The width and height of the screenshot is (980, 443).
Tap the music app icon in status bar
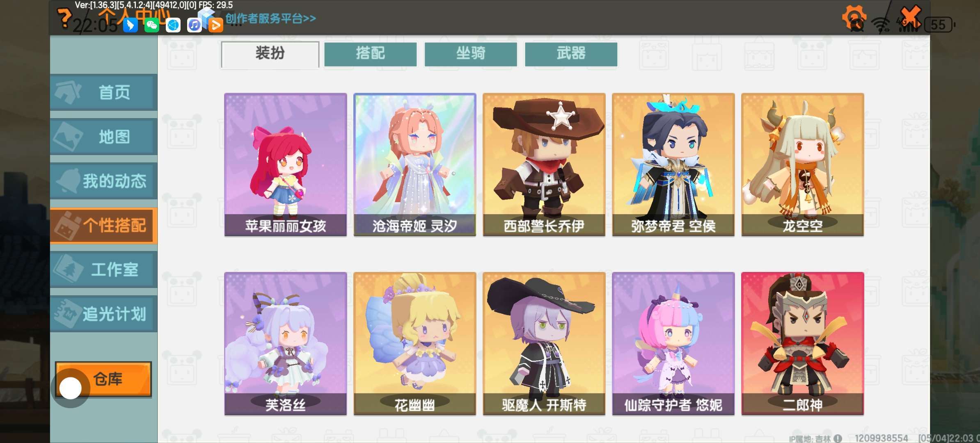(194, 25)
